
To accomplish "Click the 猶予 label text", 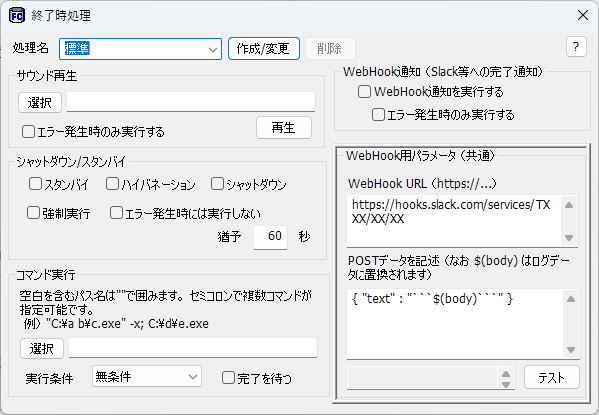I will point(230,237).
